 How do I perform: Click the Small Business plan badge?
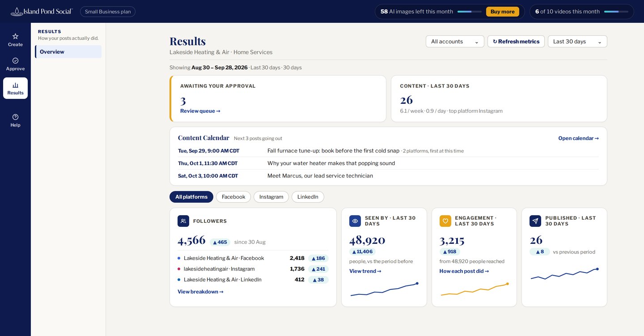coord(108,12)
